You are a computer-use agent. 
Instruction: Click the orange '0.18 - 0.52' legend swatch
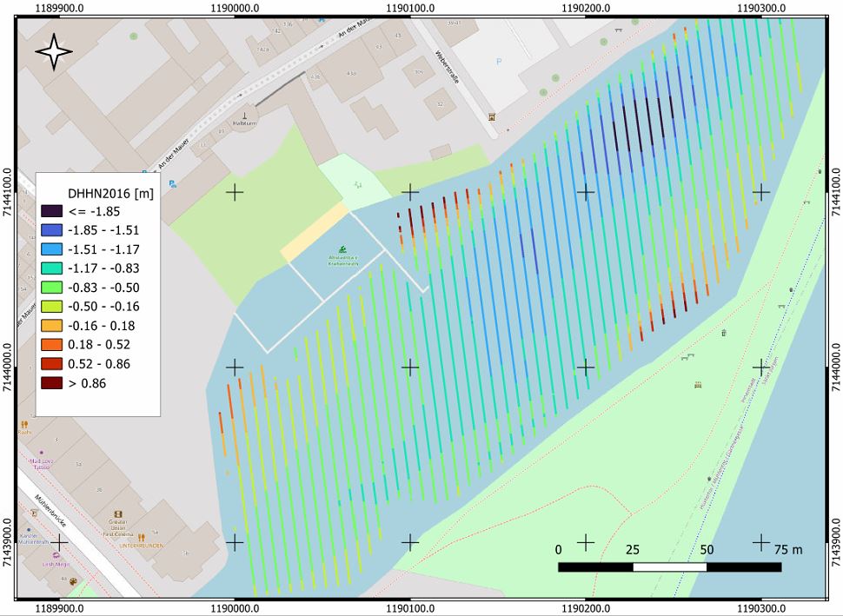point(51,345)
